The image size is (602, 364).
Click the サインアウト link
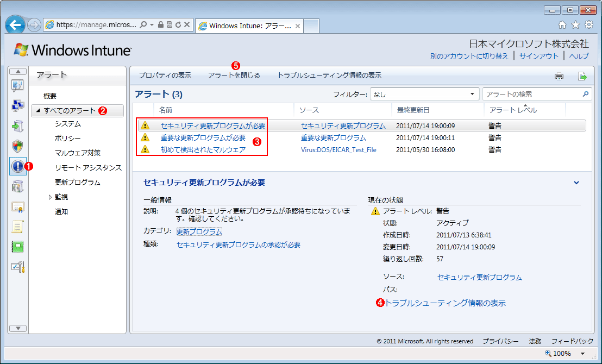[x=538, y=56]
